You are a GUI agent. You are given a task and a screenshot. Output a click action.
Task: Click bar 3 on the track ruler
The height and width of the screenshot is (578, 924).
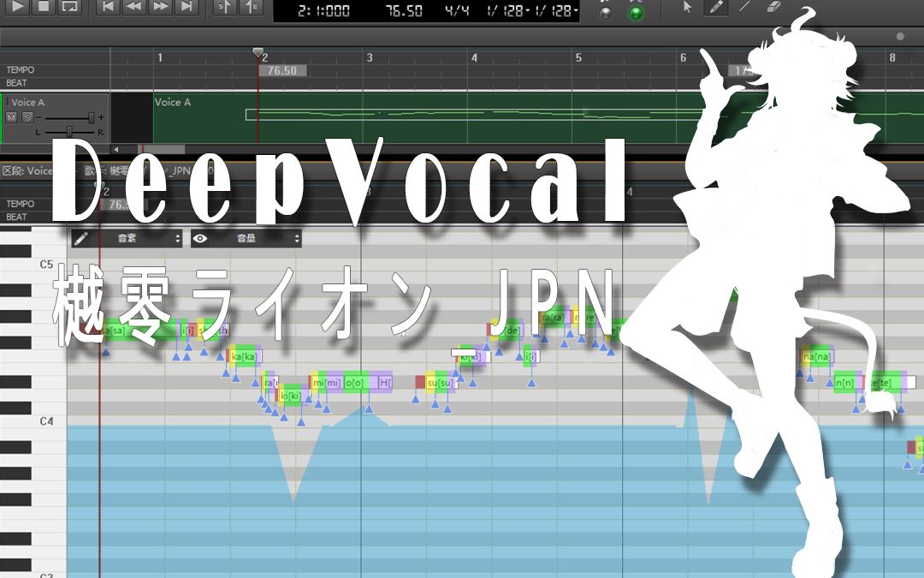click(370, 57)
